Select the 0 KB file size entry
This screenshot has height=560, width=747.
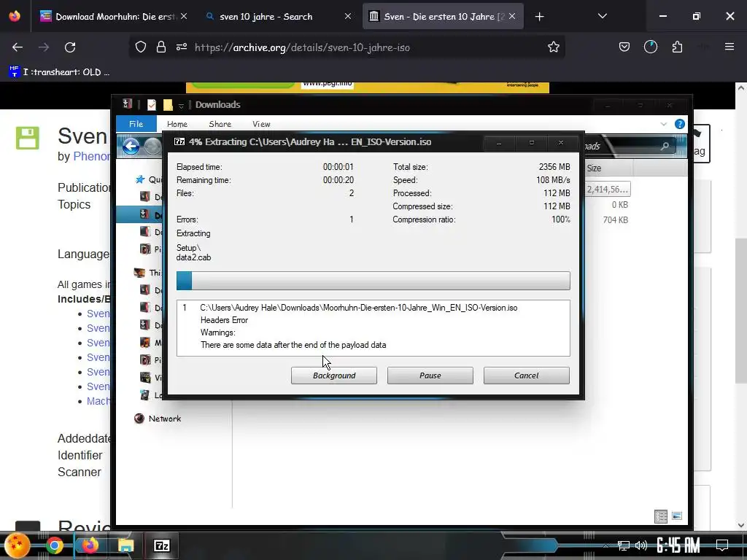(x=620, y=205)
